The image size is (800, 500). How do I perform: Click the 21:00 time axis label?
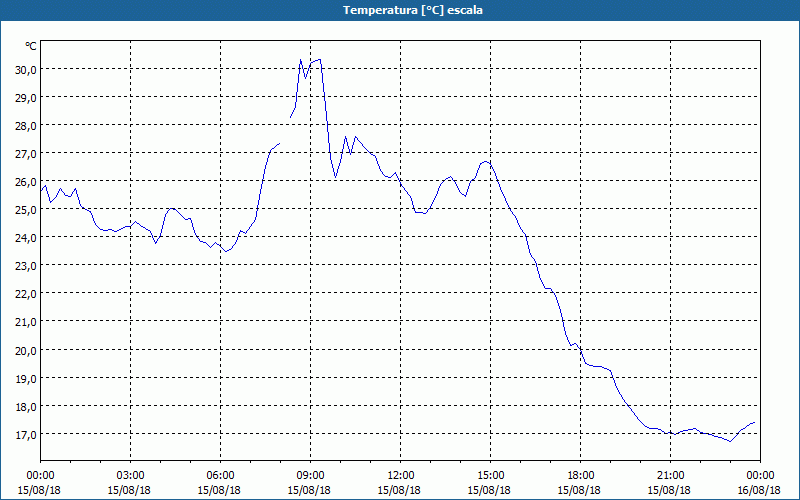670,476
